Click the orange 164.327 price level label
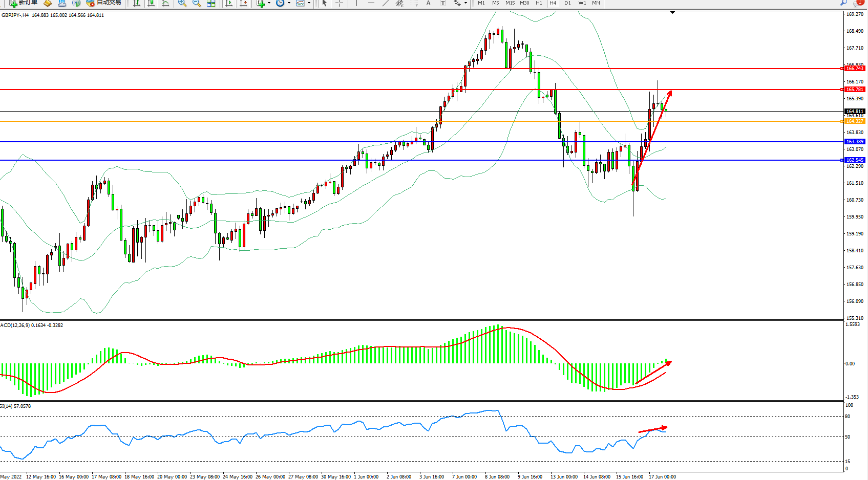The height and width of the screenshot is (480, 868). coord(854,121)
